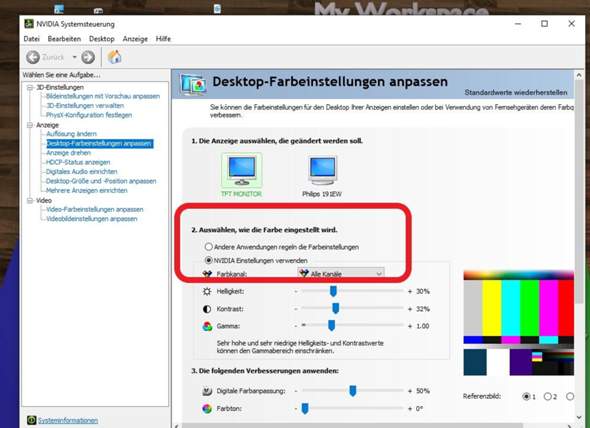Image resolution: width=590 pixels, height=428 pixels.
Task: Click the minus end of the Kontrast slider
Action: (x=296, y=309)
